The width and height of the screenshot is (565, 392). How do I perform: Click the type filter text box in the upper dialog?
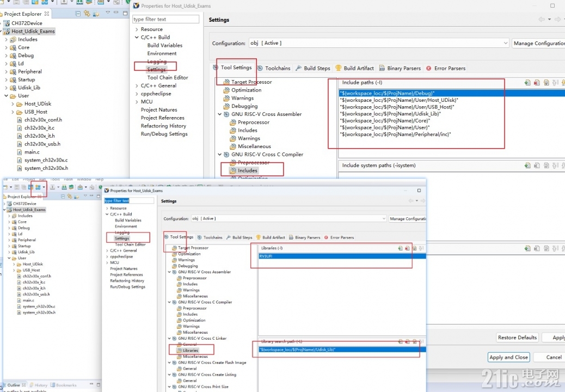click(x=166, y=19)
